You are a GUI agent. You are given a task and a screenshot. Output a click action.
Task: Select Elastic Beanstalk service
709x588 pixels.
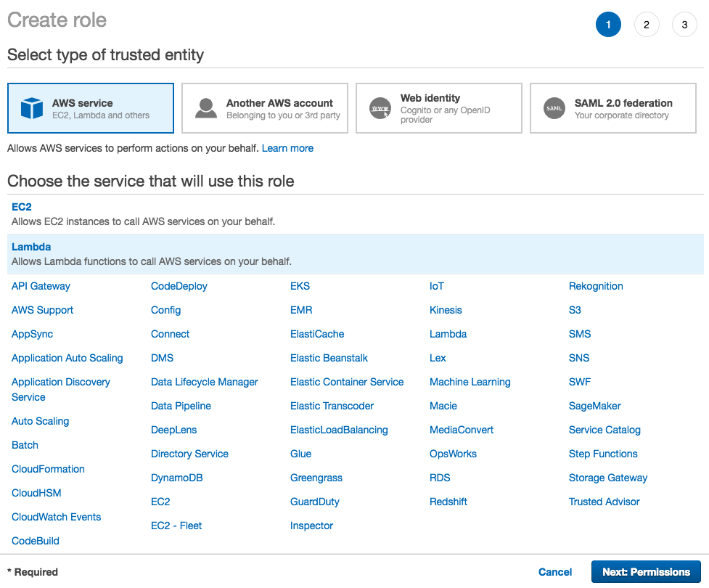click(329, 358)
